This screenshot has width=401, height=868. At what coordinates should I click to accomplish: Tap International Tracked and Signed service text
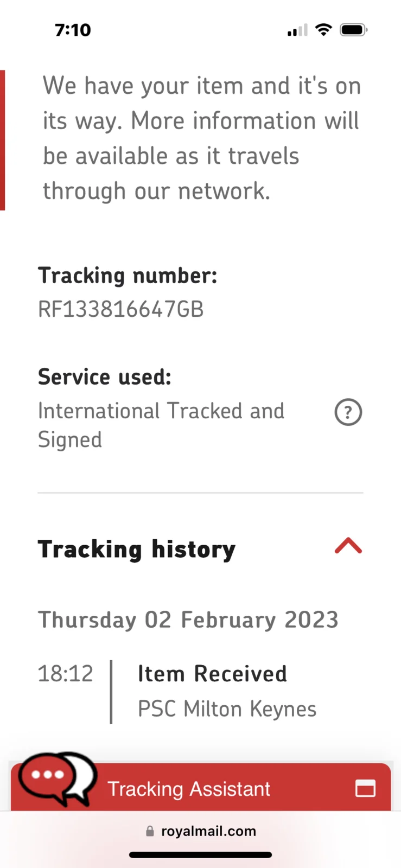[x=161, y=425]
